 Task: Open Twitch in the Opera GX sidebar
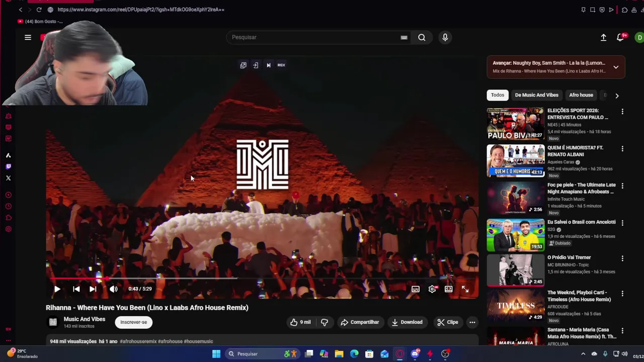click(x=8, y=166)
